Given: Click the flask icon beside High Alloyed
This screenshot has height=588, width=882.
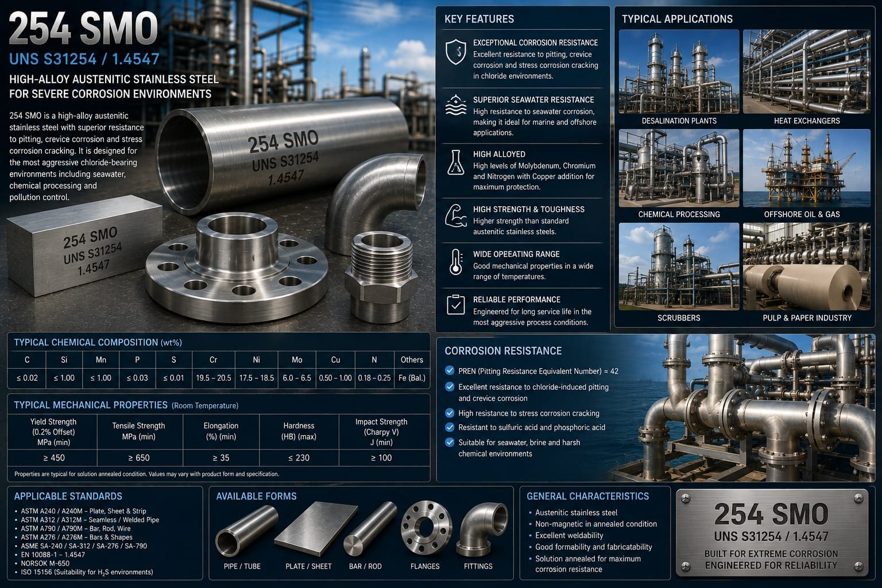Looking at the screenshot, I should coord(455,162).
